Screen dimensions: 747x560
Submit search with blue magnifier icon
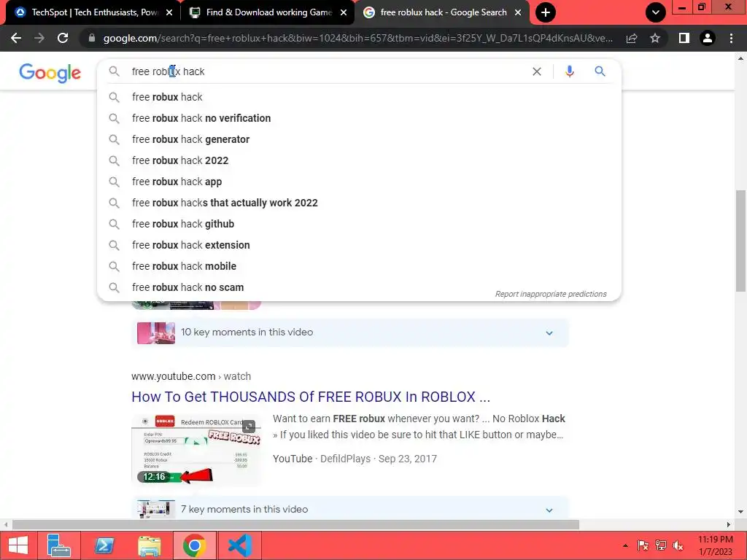point(600,71)
